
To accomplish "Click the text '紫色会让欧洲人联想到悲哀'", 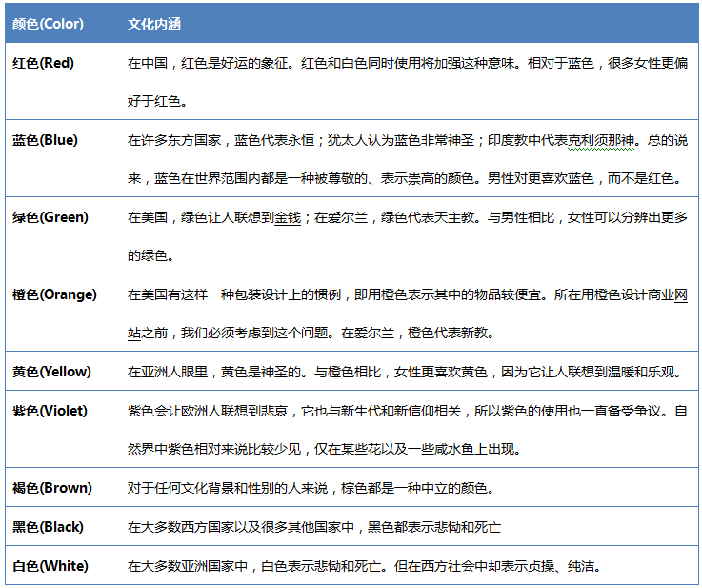I will pyautogui.click(x=208, y=411).
